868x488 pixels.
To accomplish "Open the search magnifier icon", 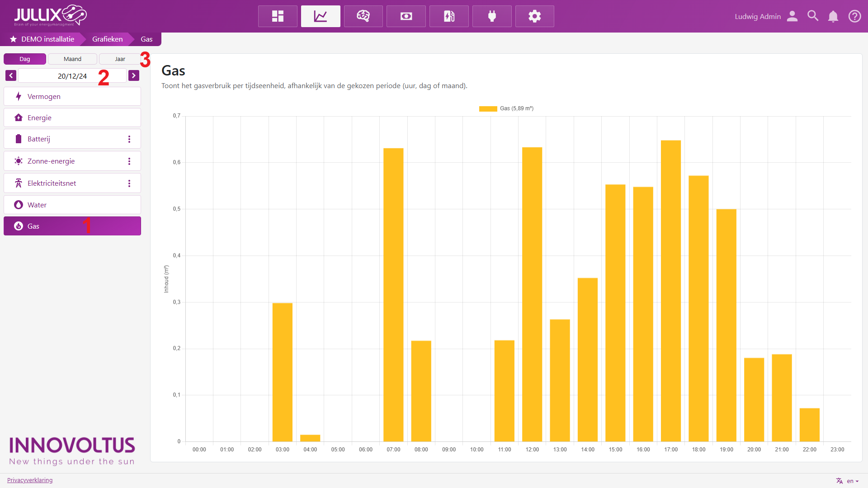I will click(x=813, y=16).
